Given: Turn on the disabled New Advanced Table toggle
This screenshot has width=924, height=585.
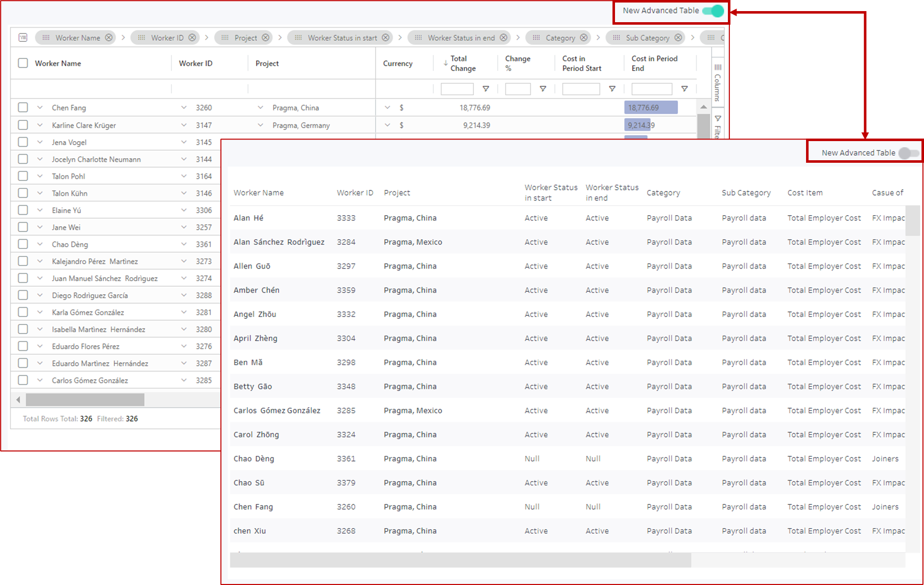Looking at the screenshot, I should pos(908,153).
